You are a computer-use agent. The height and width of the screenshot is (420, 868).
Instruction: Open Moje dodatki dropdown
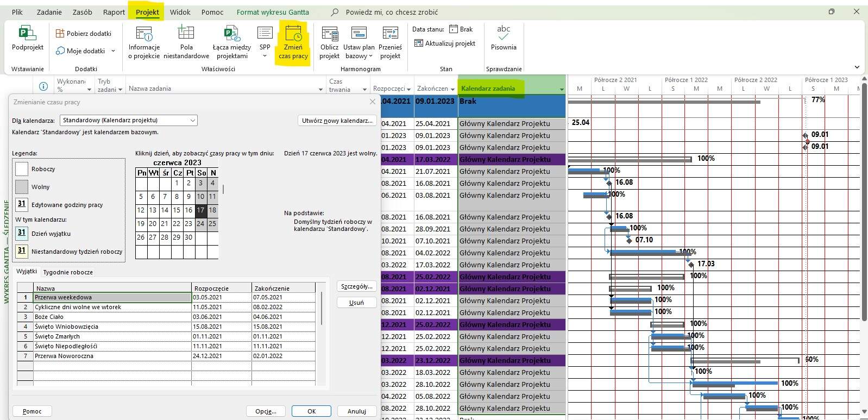(x=113, y=51)
